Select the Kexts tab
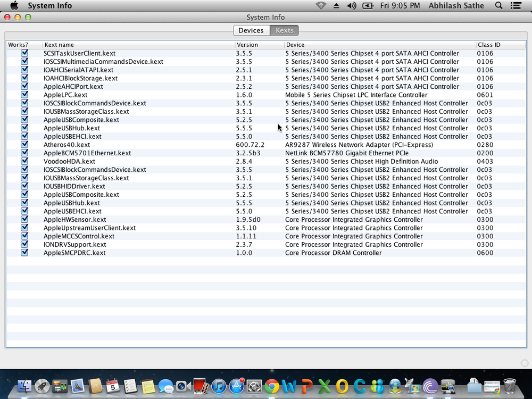532x399 pixels. pyautogui.click(x=285, y=30)
